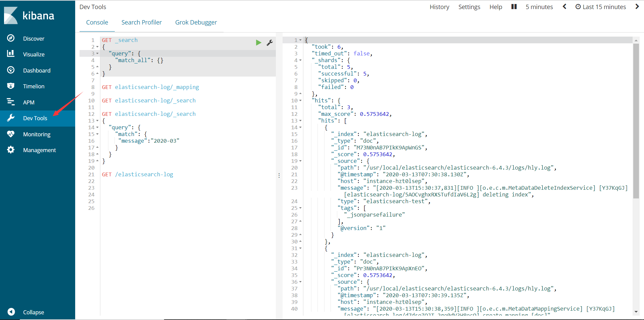Click the GET elasticsearch-log/_mapping request line
The image size is (644, 320).
[150, 87]
